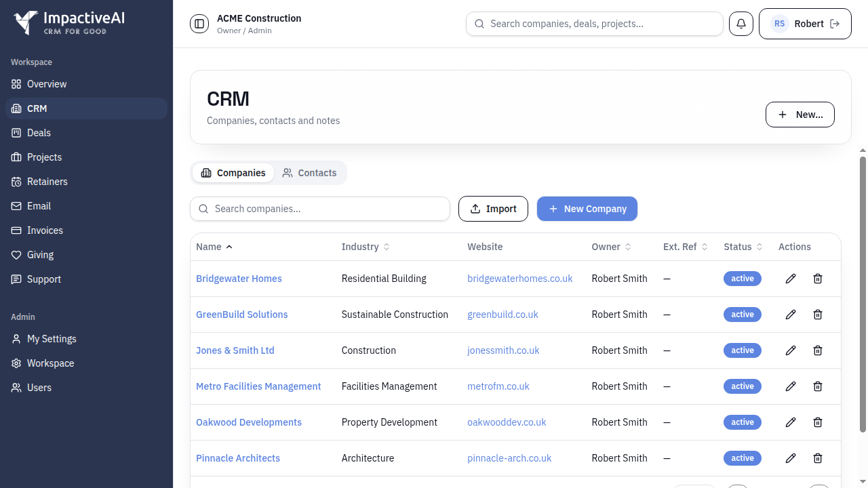Toggle the Name column sort order
Image resolution: width=868 pixels, height=488 pixels.
214,247
